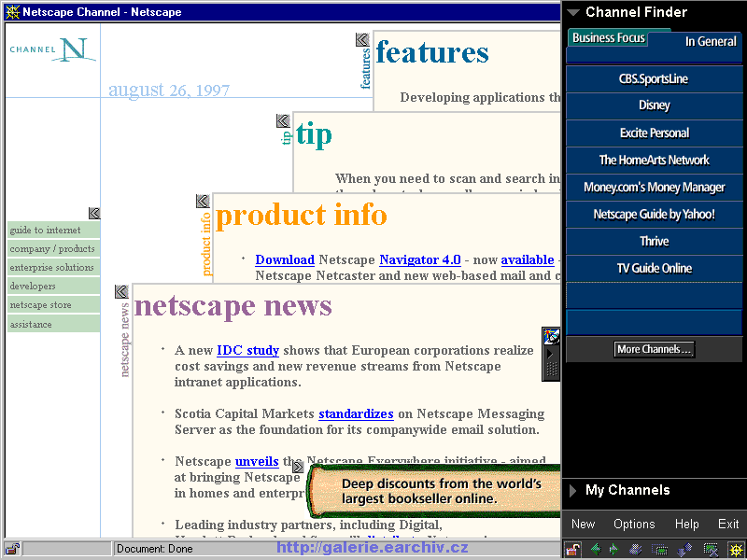Click the vertical 'features' side label
Image resolution: width=747 pixels, height=560 pixels.
(365, 68)
